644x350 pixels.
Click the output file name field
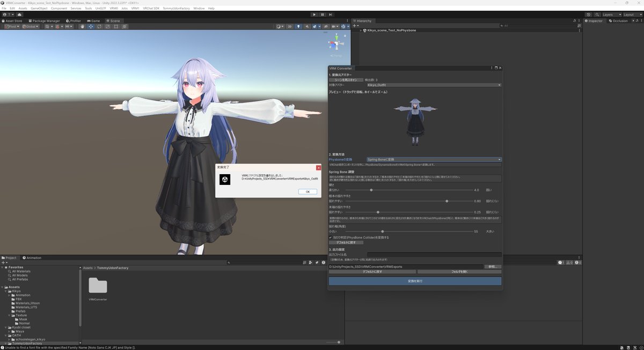(x=434, y=255)
